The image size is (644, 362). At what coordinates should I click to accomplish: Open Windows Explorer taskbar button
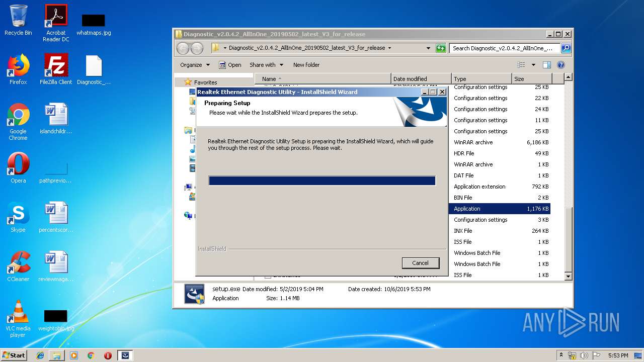click(57, 355)
